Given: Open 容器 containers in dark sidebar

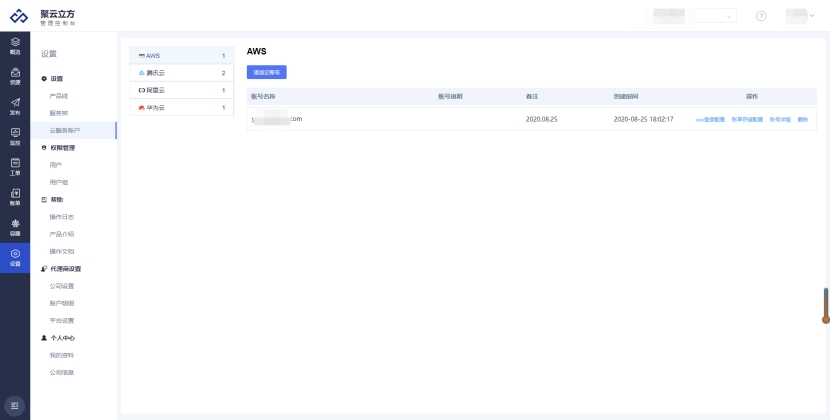Looking at the screenshot, I should [x=15, y=227].
